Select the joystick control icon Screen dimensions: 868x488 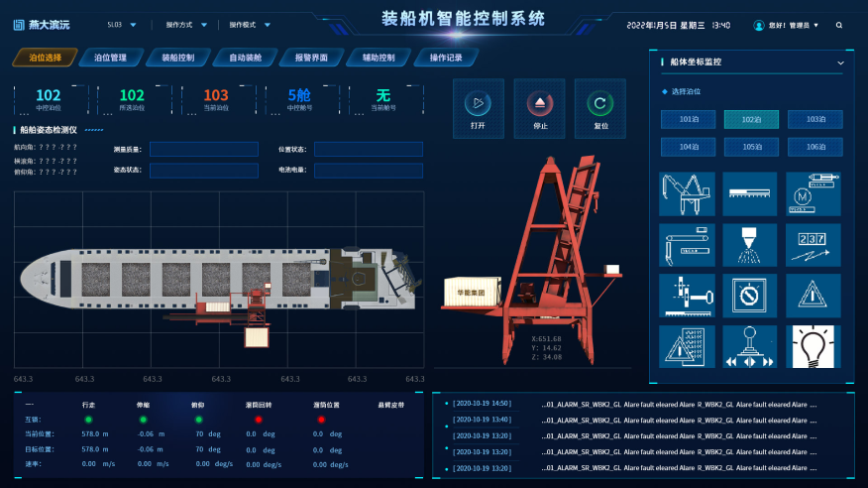[x=749, y=346]
